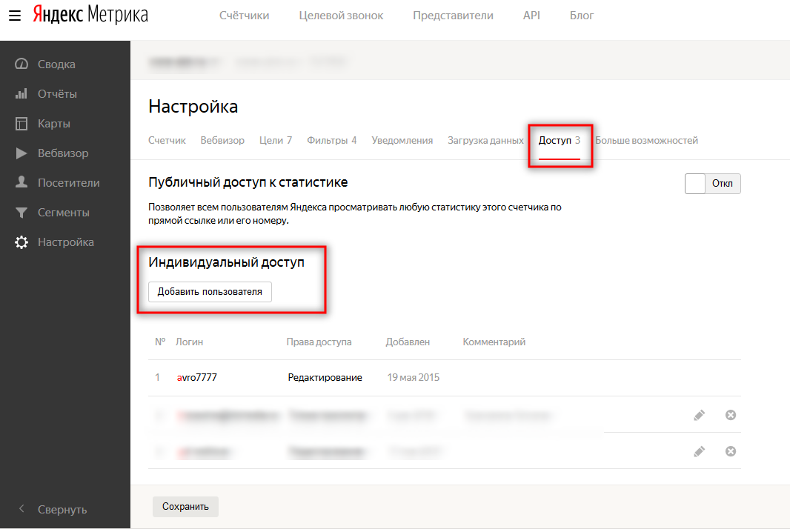Open the Больше возможностей tab
Screen dimensions: 790x532
tap(646, 141)
